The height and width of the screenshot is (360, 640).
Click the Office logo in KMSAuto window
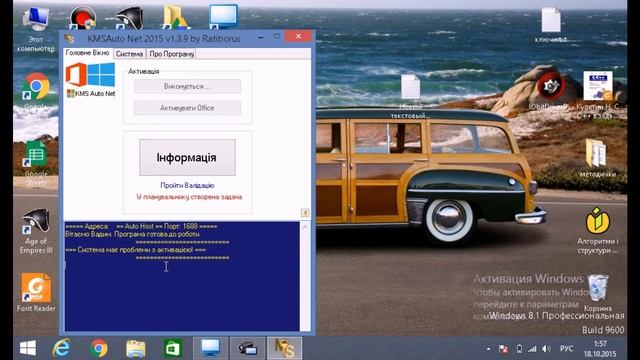click(x=76, y=75)
